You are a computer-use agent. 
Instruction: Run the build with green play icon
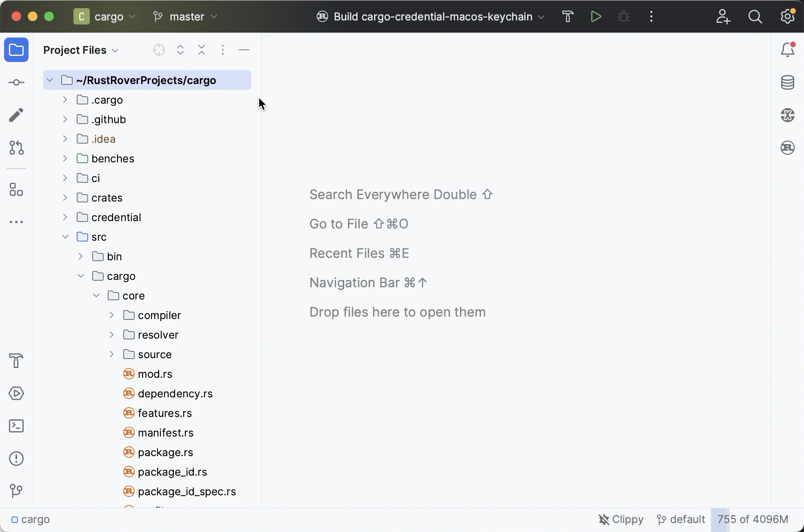click(x=596, y=17)
